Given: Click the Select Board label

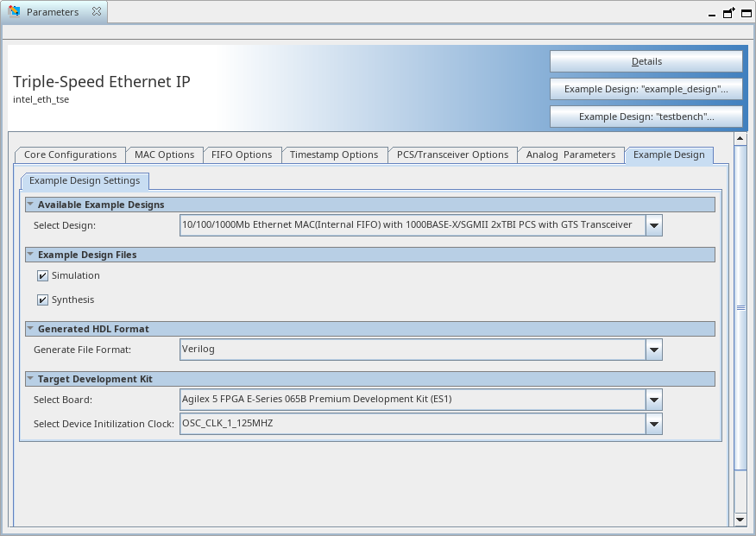Looking at the screenshot, I should 63,400.
